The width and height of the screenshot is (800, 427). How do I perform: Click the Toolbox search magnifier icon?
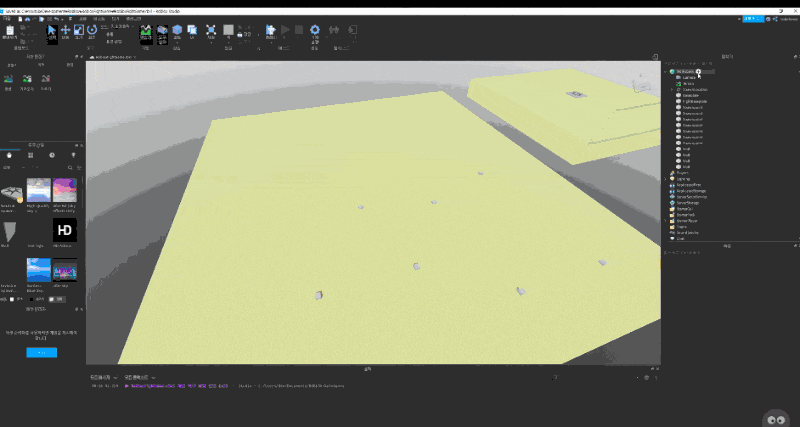70,167
